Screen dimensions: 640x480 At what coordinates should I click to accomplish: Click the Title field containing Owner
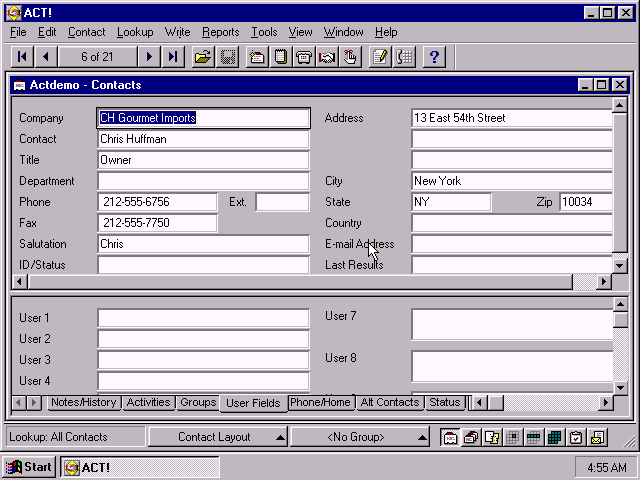point(204,160)
